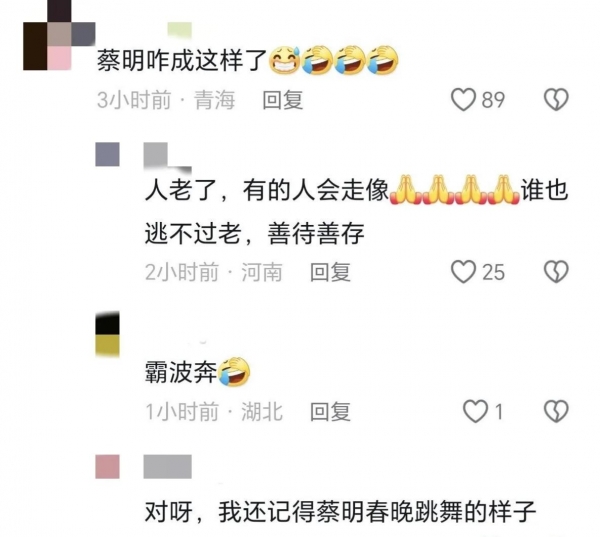Viewport: 600px width, 537px height.
Task: Dislike the comment from 青海 via broken heart
Action: [x=556, y=100]
